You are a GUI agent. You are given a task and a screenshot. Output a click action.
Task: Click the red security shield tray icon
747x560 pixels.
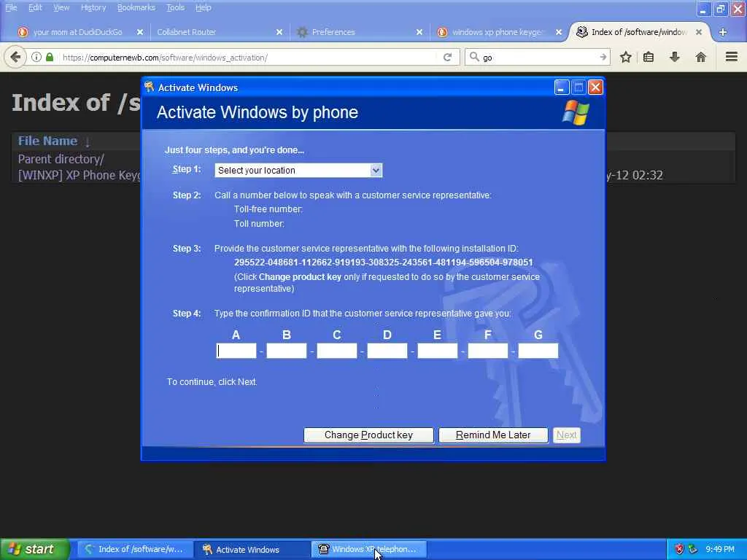(679, 549)
